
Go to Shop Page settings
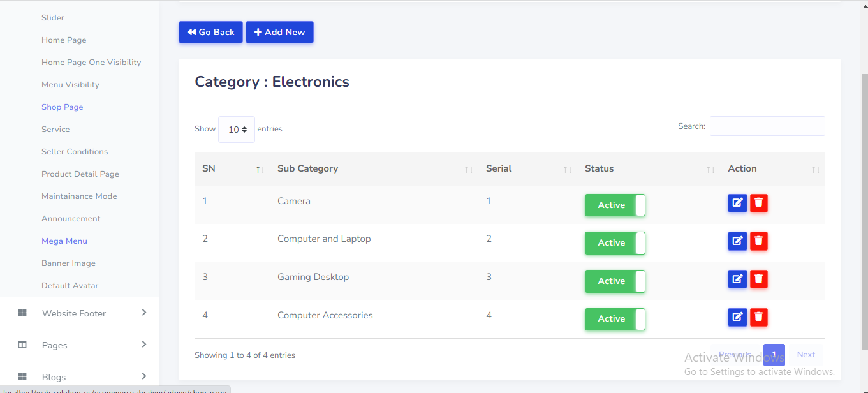click(63, 107)
